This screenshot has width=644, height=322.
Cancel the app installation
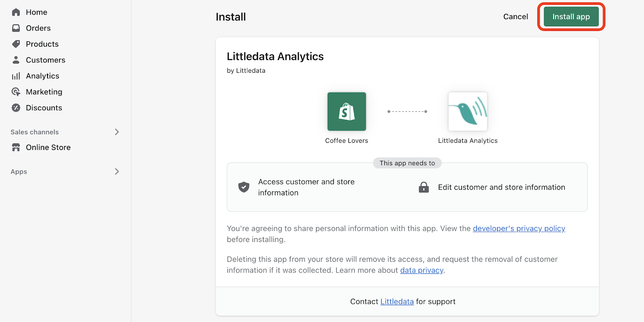515,16
